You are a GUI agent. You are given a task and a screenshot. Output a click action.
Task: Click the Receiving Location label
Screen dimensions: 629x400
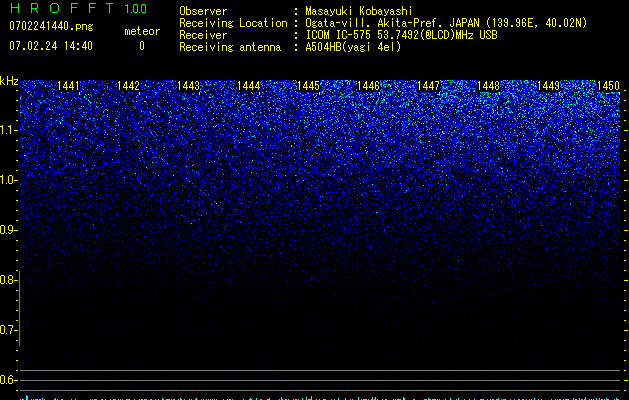point(233,23)
